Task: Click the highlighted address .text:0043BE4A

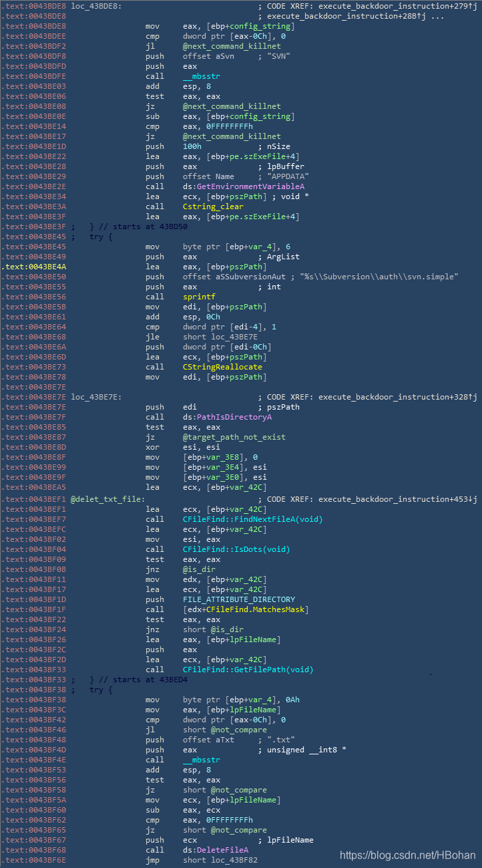Action: pyautogui.click(x=33, y=267)
